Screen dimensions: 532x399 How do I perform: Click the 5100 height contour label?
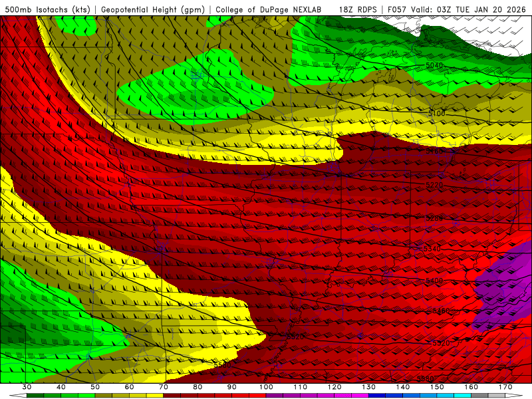pyautogui.click(x=437, y=113)
